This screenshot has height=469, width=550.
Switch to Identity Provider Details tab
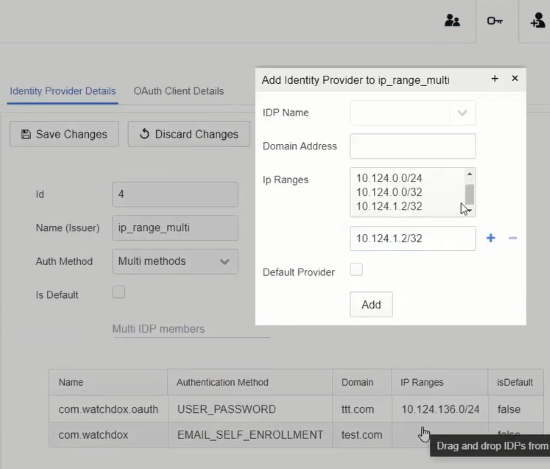click(62, 91)
